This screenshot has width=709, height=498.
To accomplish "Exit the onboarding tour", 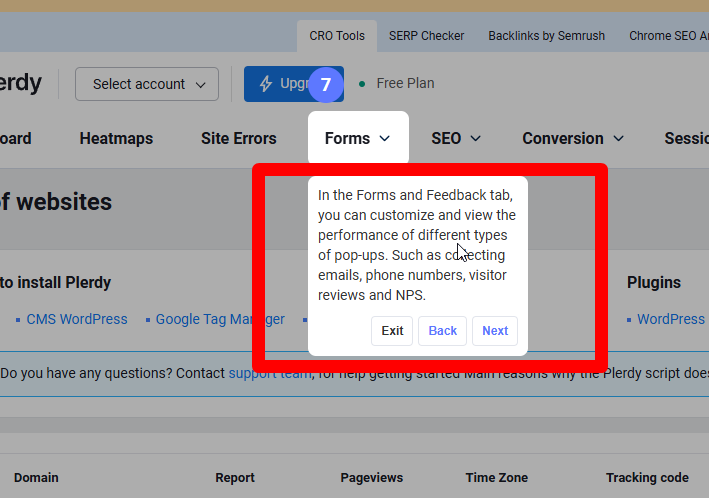I will pyautogui.click(x=392, y=331).
